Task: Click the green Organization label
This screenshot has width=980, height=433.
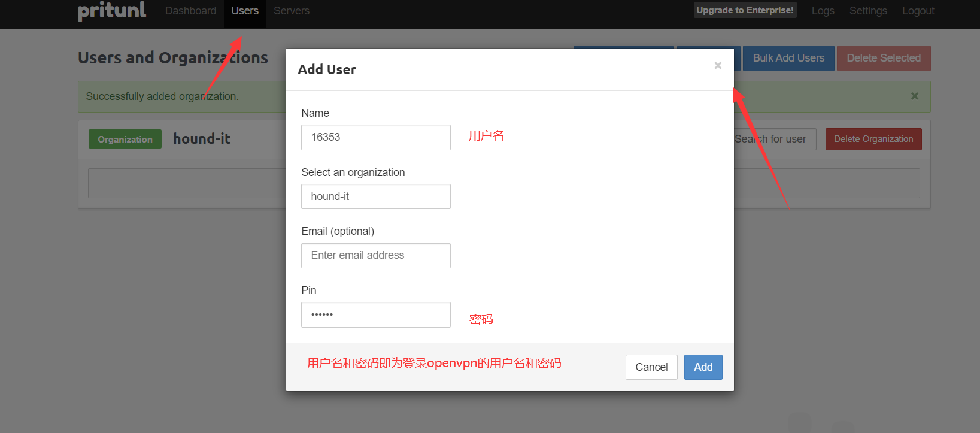Action: coord(125,139)
